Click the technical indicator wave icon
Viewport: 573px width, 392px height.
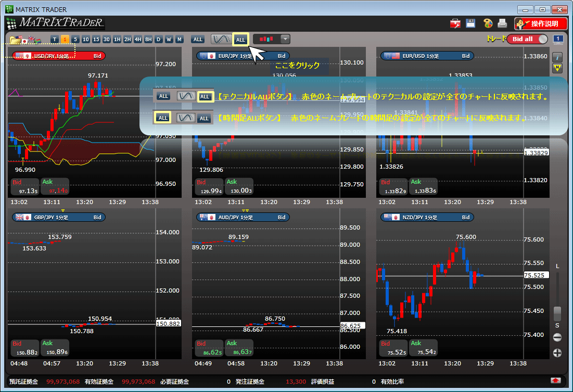(x=221, y=39)
